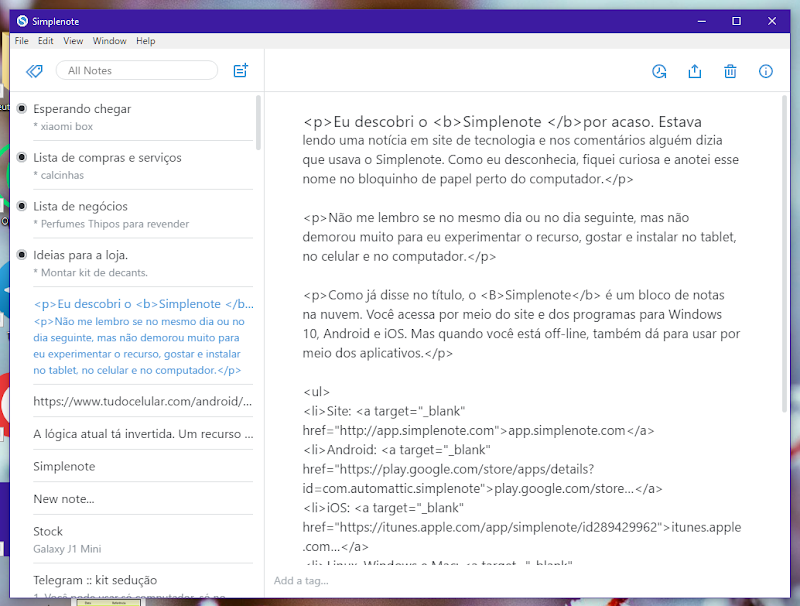This screenshot has width=800, height=606.
Task: Open the tudocelular.com URL note
Action: pyautogui.click(x=143, y=401)
